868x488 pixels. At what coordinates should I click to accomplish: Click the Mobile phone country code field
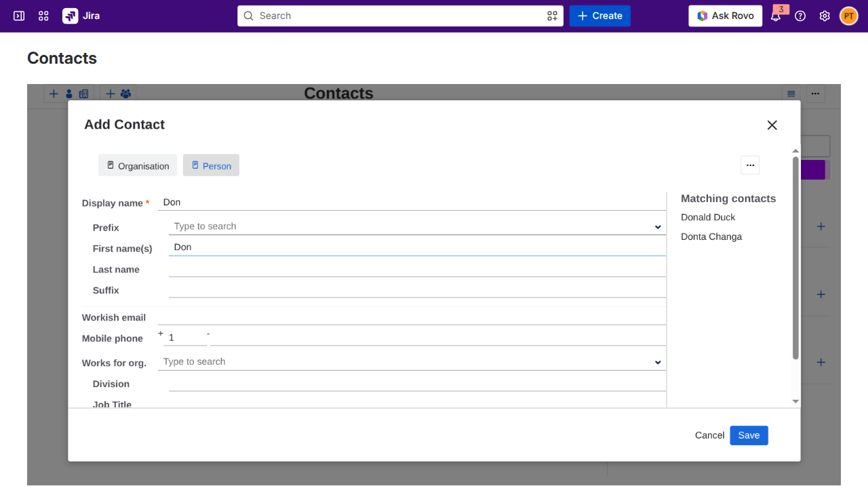pos(185,337)
